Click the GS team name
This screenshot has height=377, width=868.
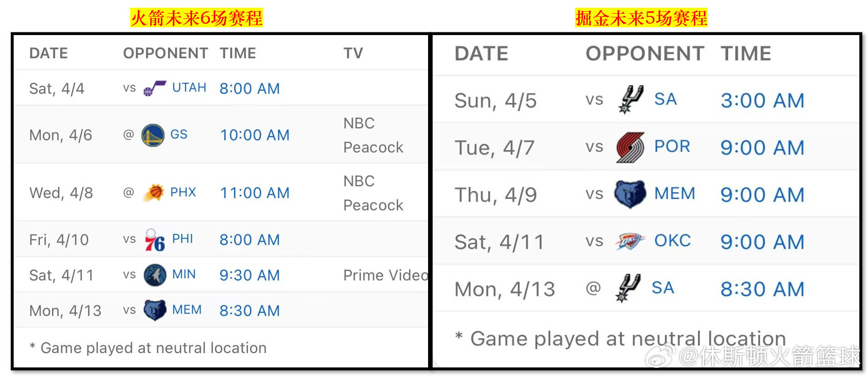click(179, 134)
